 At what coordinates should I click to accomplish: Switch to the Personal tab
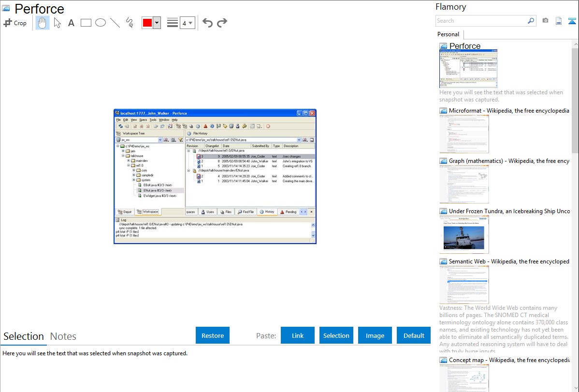448,34
